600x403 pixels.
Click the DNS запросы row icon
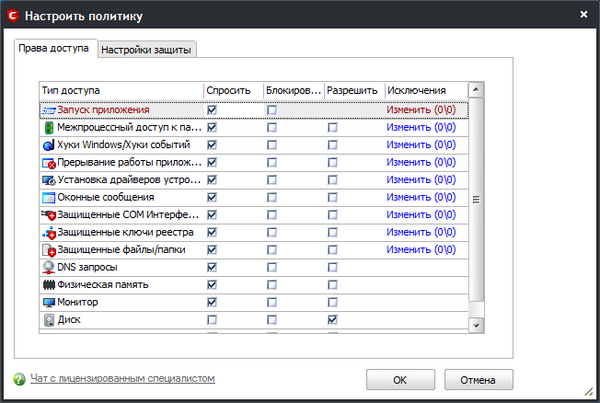[x=49, y=267]
